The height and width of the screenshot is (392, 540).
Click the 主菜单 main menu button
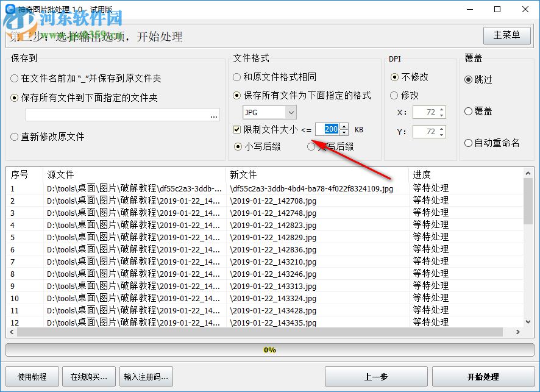pos(506,35)
